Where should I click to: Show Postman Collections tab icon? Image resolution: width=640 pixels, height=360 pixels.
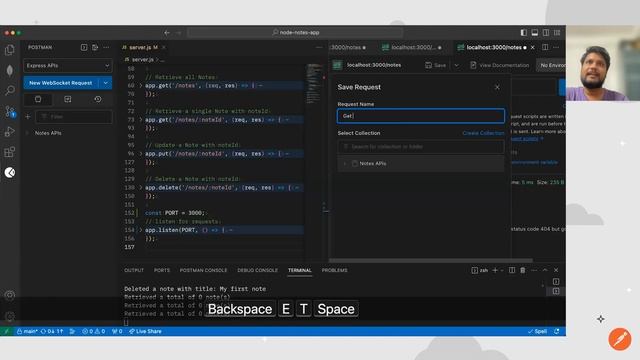click(x=38, y=99)
